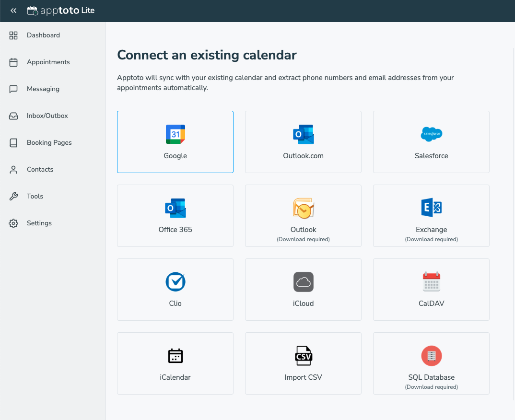Choose the Google label
This screenshot has height=420, width=515.
coord(176,156)
